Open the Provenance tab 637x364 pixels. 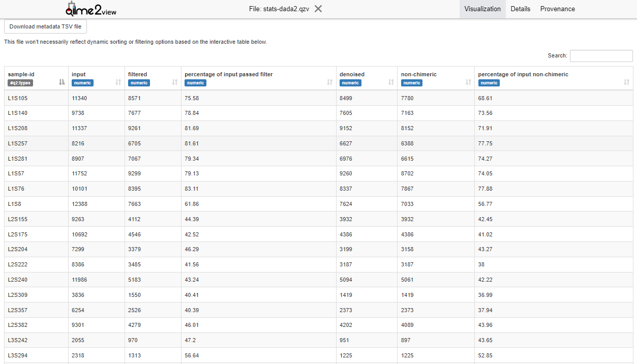(557, 9)
